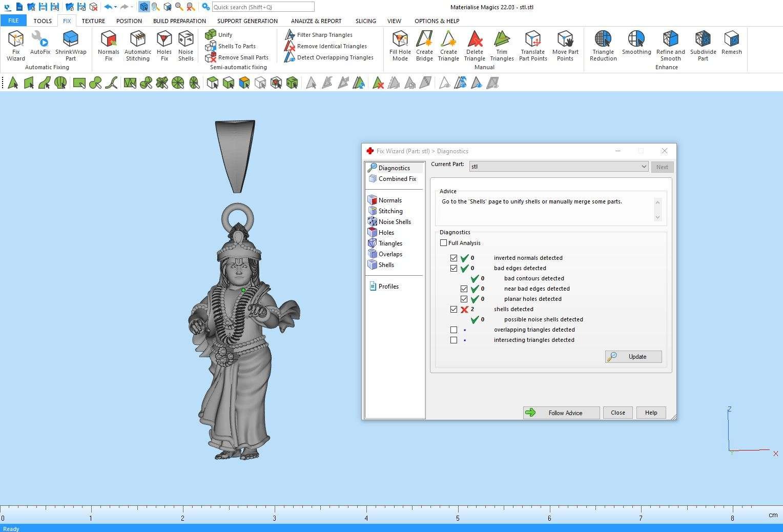Switch to the Support Generation tab
The width and height of the screenshot is (783, 532).
point(247,21)
